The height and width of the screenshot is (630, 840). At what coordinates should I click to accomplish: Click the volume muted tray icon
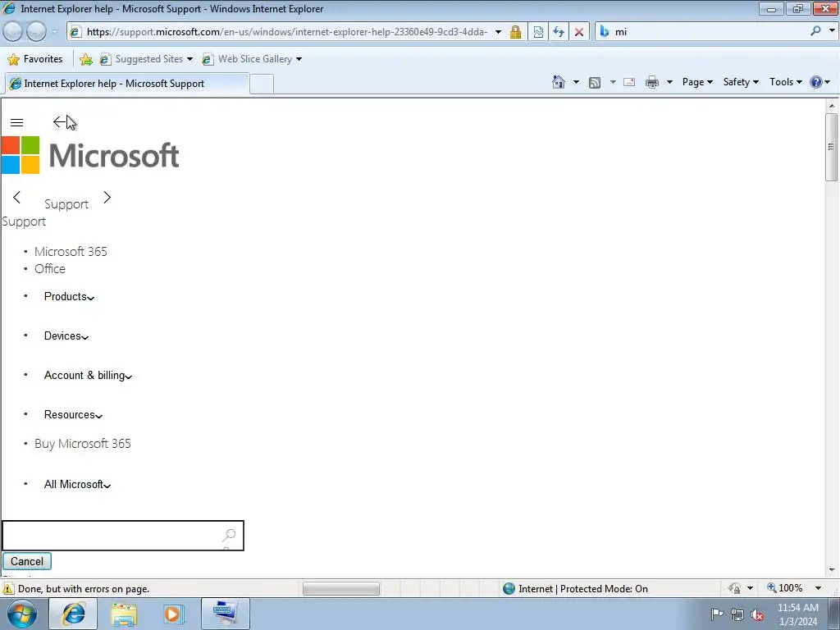pyautogui.click(x=757, y=615)
